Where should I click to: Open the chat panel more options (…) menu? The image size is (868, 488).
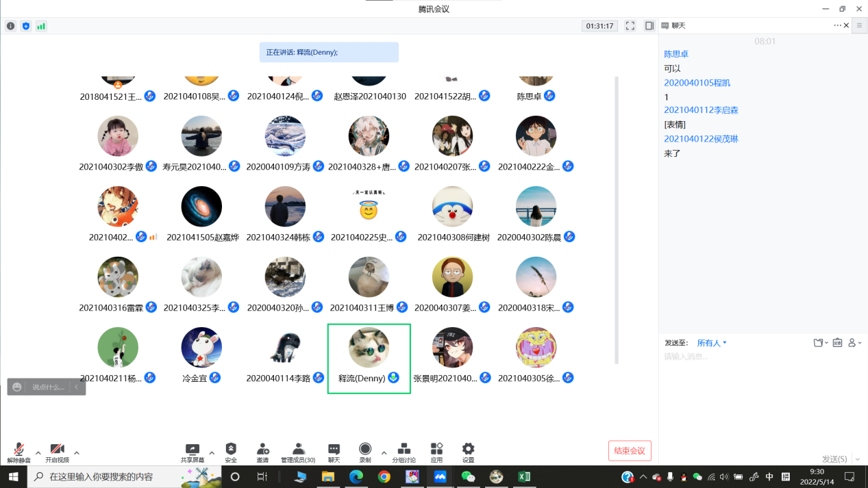837,25
